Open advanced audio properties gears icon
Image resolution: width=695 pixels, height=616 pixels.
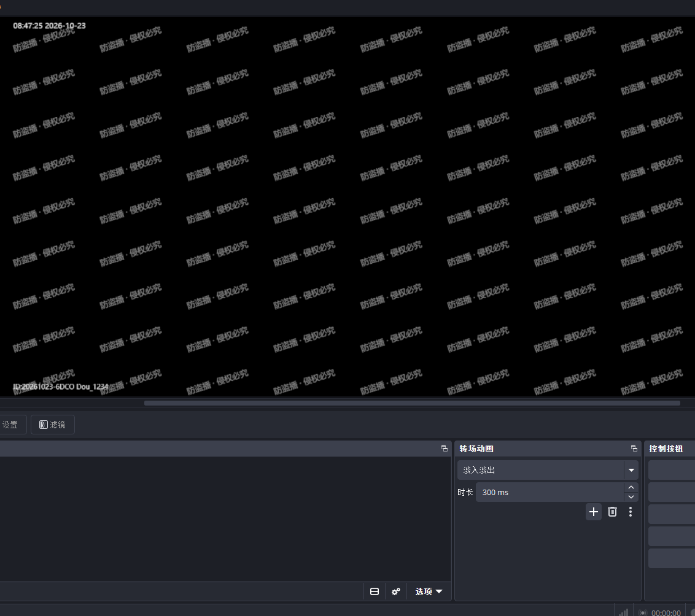click(x=396, y=591)
